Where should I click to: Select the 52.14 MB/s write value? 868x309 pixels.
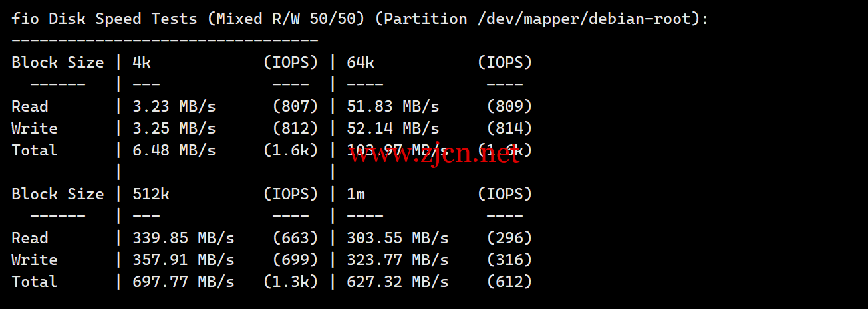coord(393,128)
